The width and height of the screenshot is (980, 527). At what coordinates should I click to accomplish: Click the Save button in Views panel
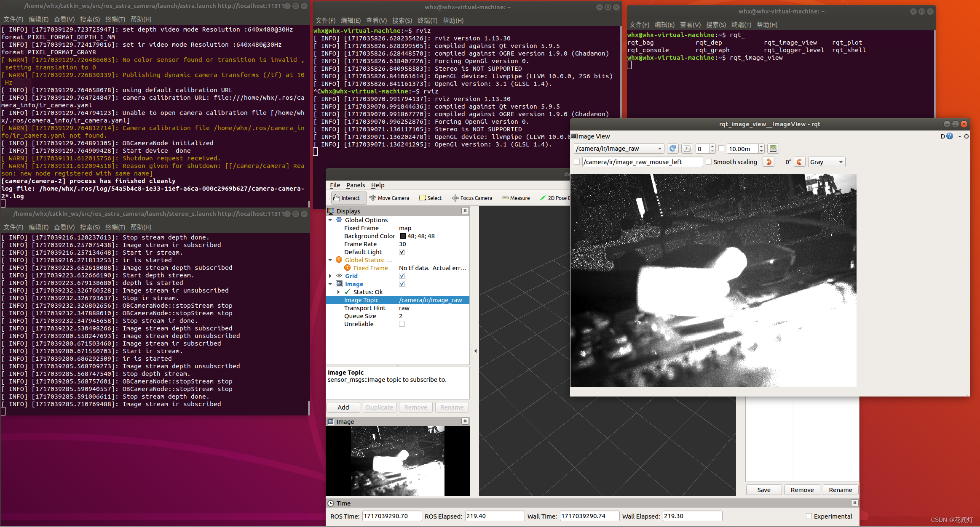coord(763,490)
